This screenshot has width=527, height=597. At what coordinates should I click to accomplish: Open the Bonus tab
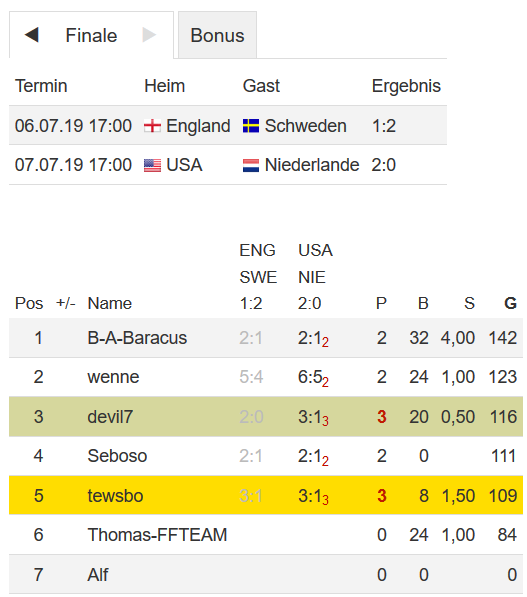tap(217, 35)
